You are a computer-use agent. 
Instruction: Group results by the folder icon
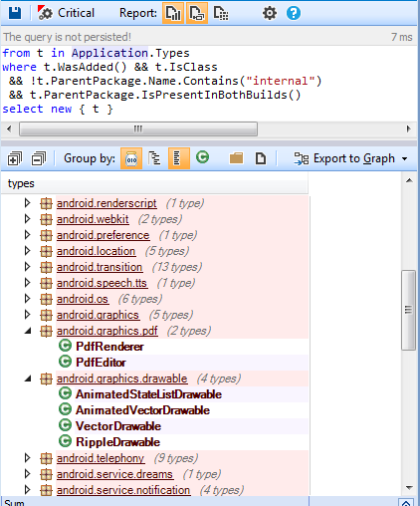[236, 158]
